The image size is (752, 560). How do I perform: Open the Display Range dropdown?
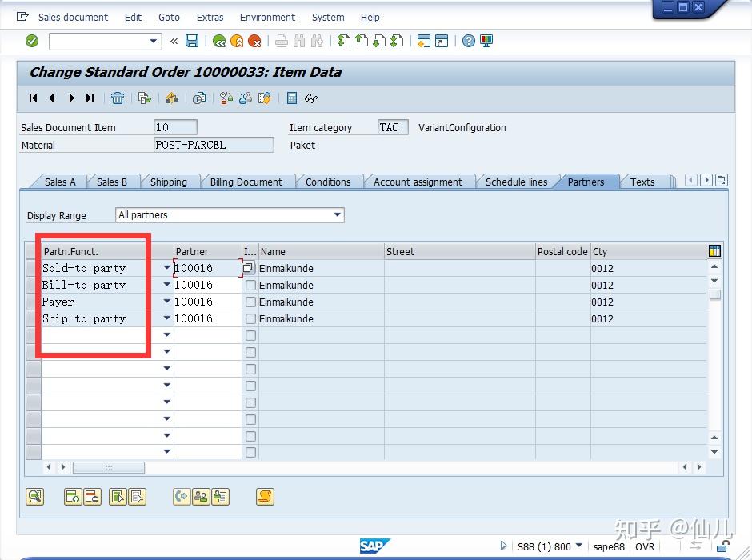tap(338, 215)
